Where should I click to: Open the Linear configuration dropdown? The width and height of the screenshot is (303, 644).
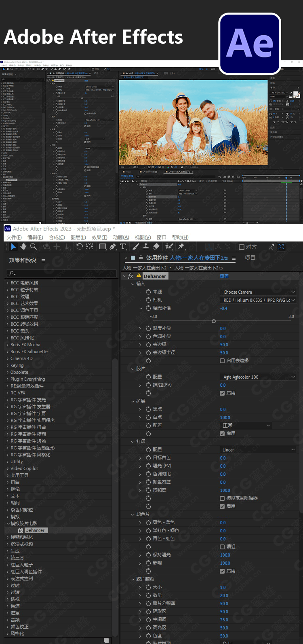[259, 450]
